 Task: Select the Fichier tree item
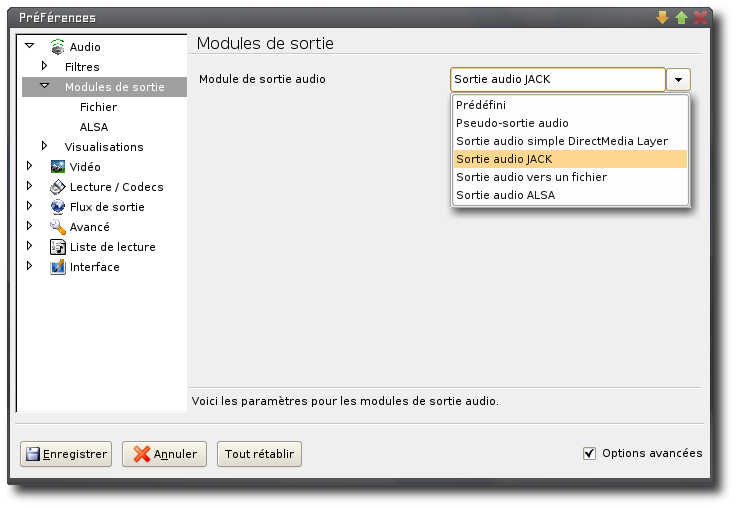pos(98,107)
